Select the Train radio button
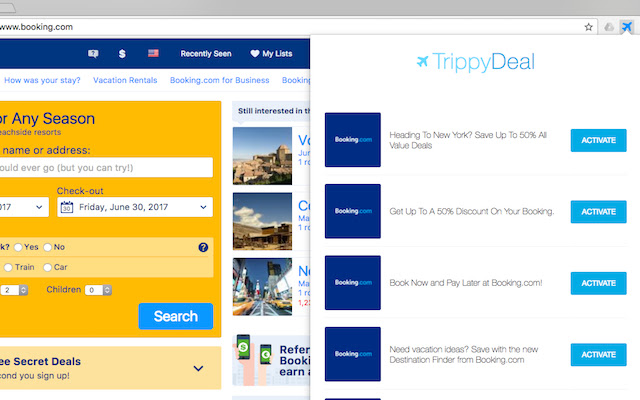This screenshot has width=640, height=400. [8, 267]
